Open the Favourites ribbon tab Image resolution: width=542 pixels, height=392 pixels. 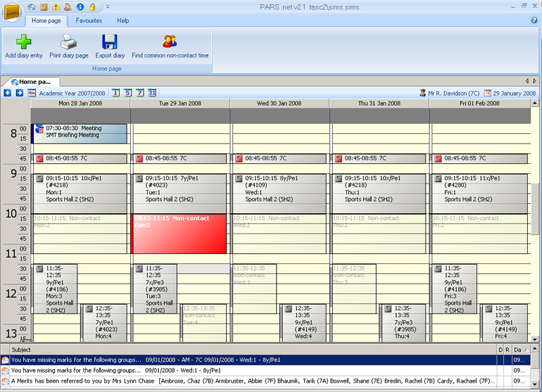(89, 20)
